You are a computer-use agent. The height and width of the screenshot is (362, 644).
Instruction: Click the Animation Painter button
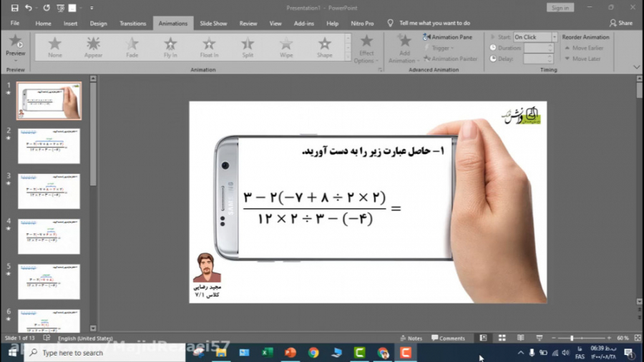451,59
